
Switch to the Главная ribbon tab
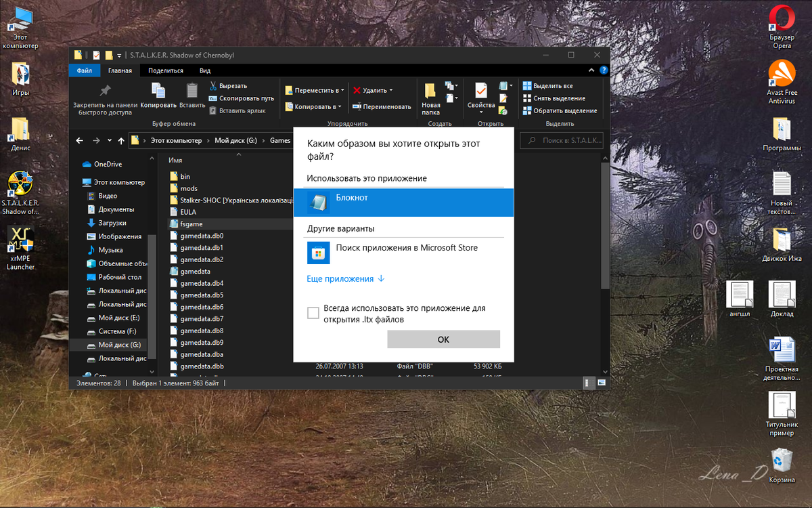coord(120,70)
